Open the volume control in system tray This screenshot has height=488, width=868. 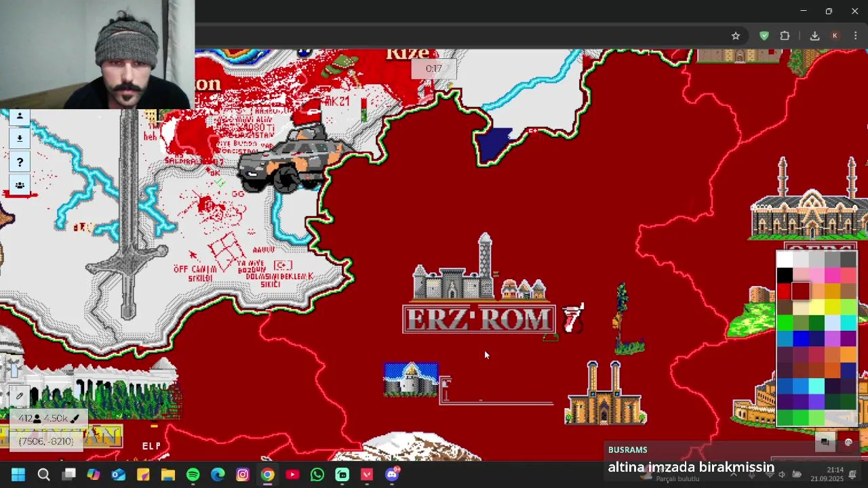[x=782, y=474]
